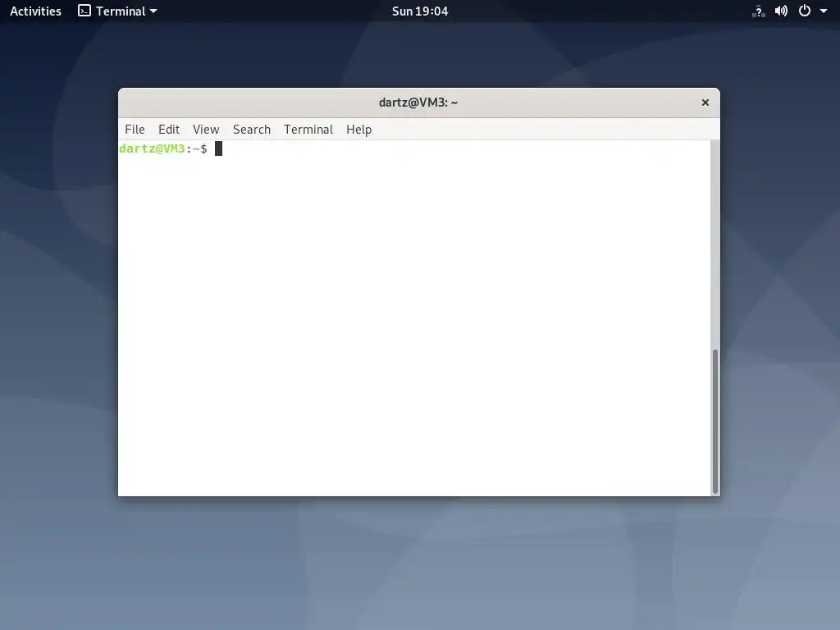Click the dartz@VM3 prompt text
Viewport: 840px width, 630px height.
click(x=152, y=148)
